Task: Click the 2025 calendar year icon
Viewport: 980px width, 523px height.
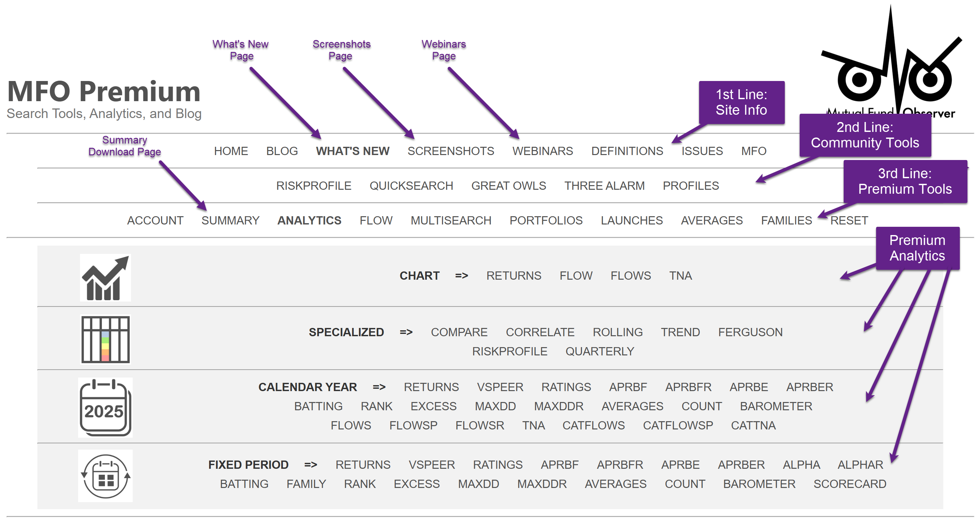Action: [x=106, y=407]
